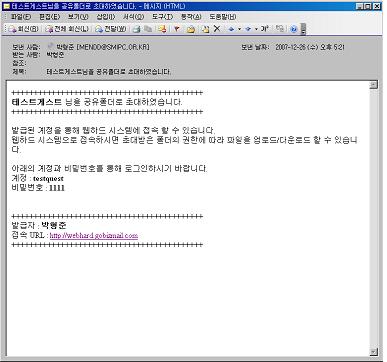Click the blue help question mark icon
Image resolution: width=387 pixels, height=362 pixels.
pos(294,29)
